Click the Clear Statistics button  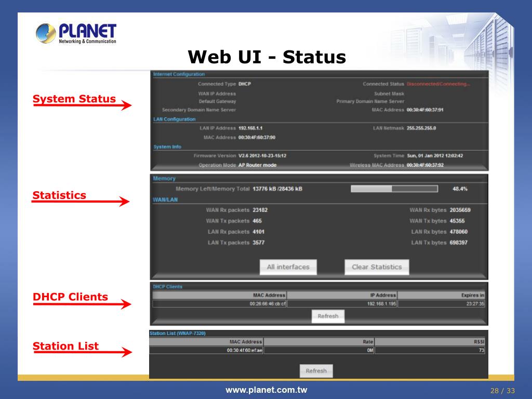[x=377, y=267]
